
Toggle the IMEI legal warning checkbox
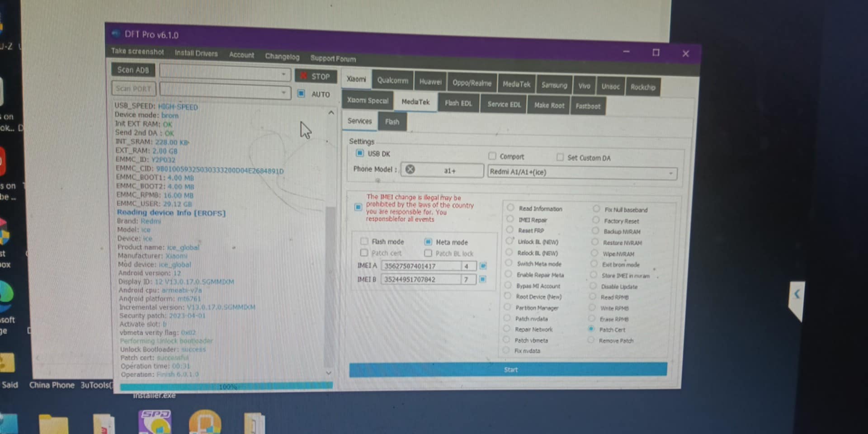[358, 207]
